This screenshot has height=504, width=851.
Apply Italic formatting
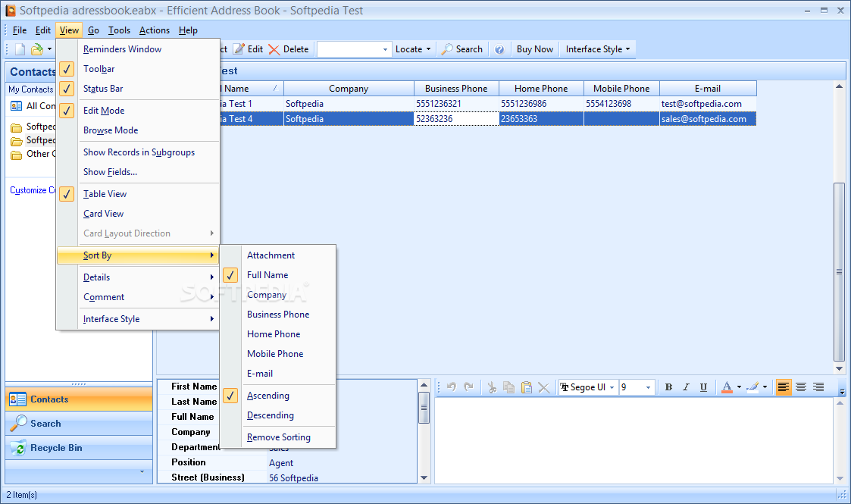pyautogui.click(x=686, y=387)
